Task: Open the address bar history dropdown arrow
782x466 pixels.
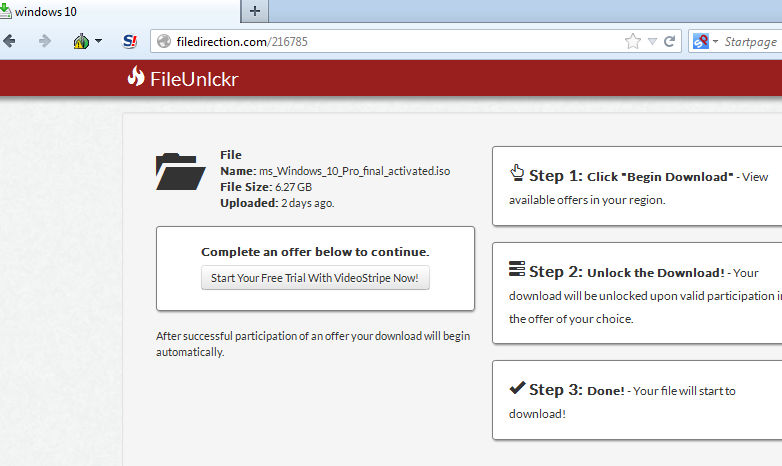Action: coord(652,41)
